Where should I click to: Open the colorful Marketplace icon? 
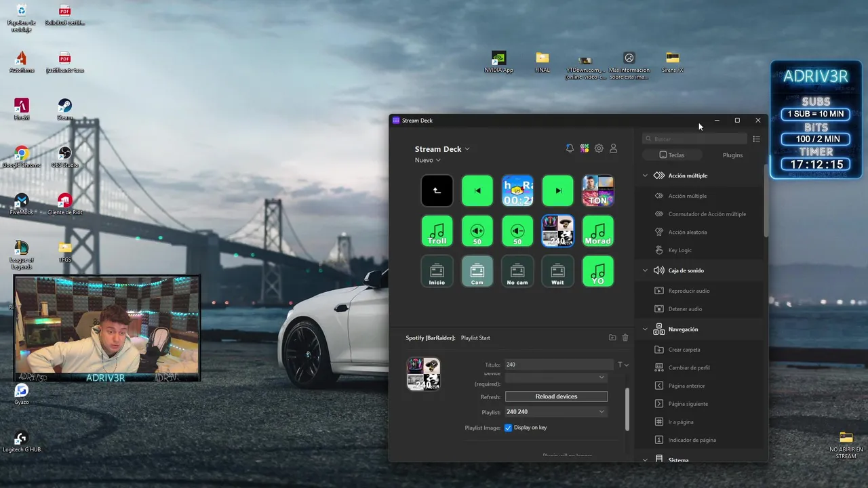[x=585, y=148]
